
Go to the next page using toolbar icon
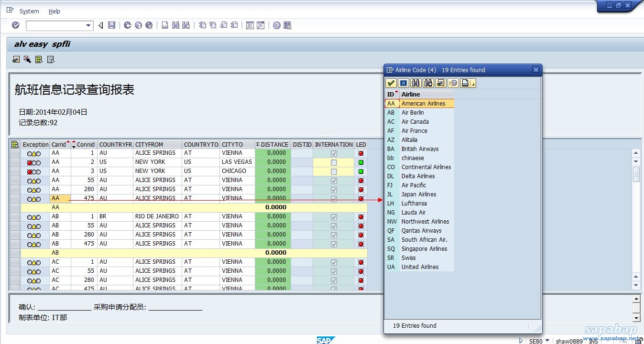click(x=224, y=25)
